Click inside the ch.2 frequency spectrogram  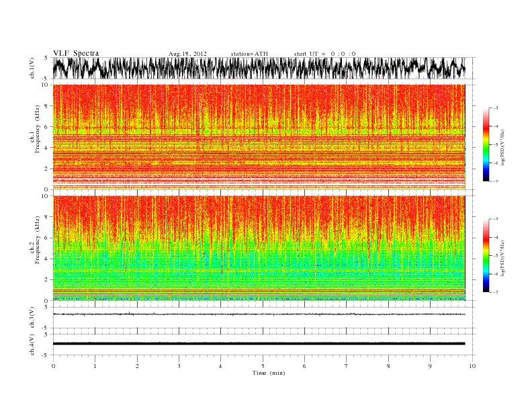pos(259,248)
